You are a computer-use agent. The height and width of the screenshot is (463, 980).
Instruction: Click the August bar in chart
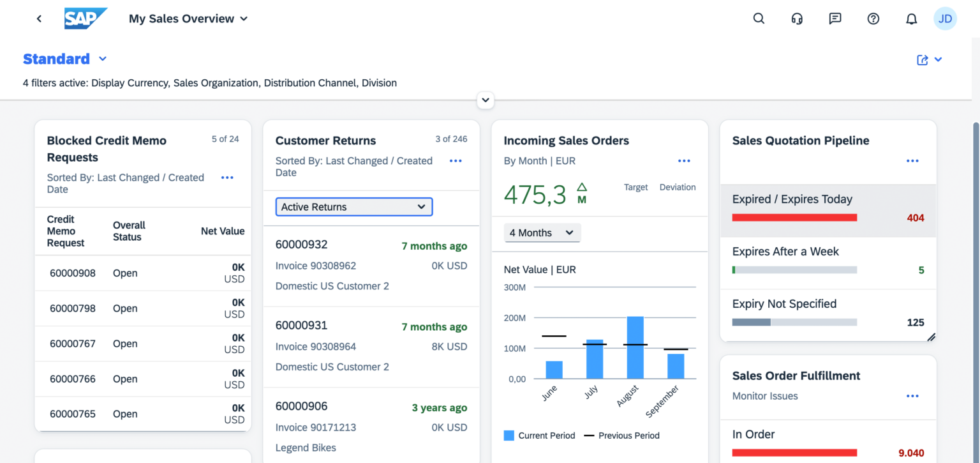[635, 347]
